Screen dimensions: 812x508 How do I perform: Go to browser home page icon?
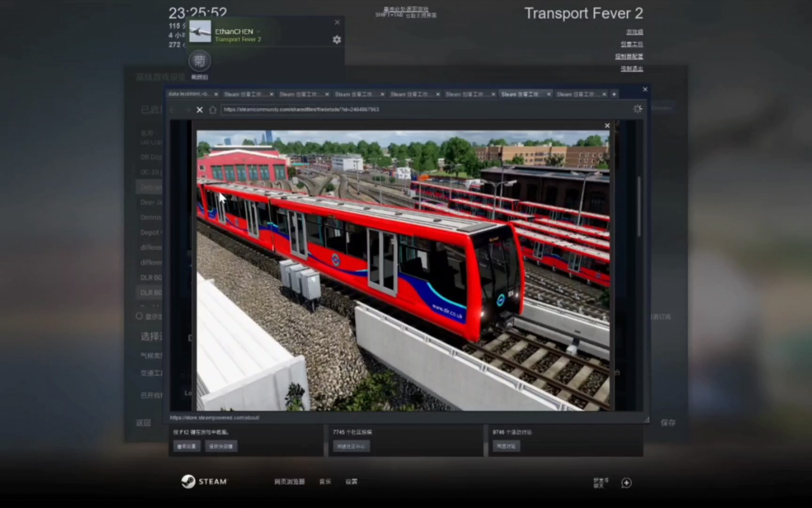[x=212, y=110]
